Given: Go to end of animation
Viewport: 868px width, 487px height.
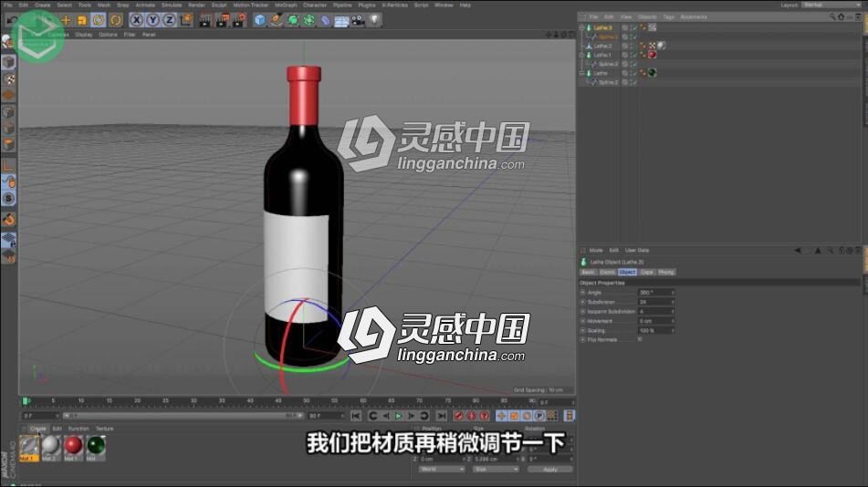Looking at the screenshot, I should pyautogui.click(x=441, y=416).
